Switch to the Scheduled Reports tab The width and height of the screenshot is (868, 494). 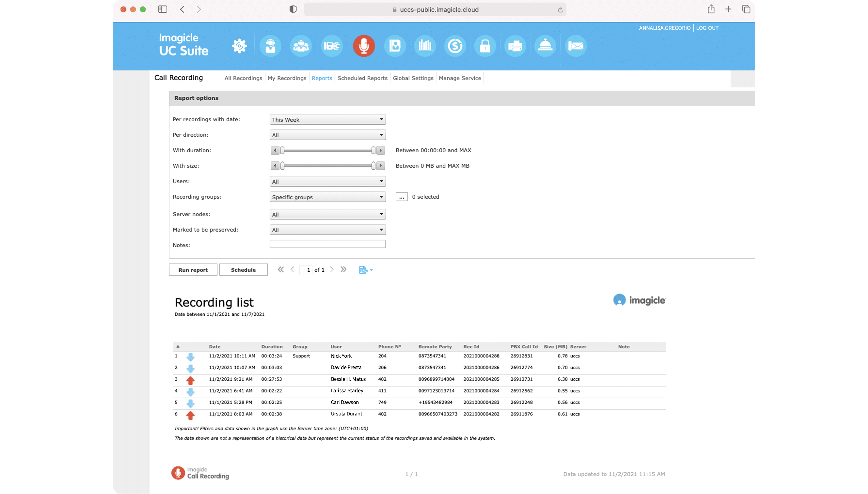tap(362, 78)
